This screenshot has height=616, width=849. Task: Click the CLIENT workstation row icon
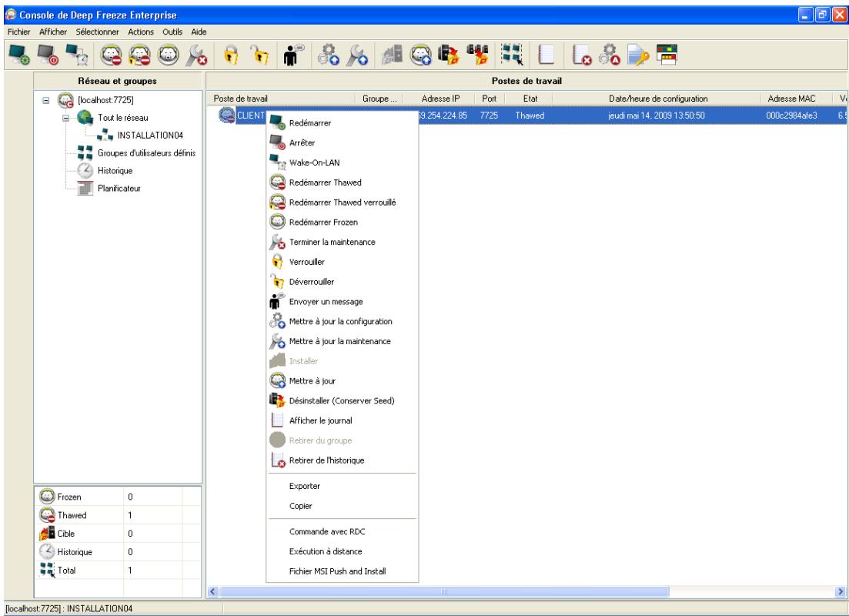tap(226, 115)
